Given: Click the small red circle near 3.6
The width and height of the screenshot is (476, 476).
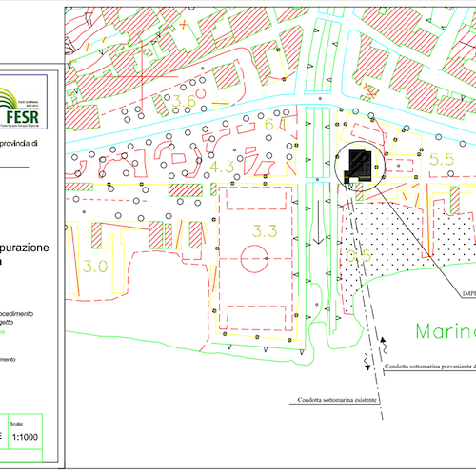Looking at the screenshot, I should click(201, 94).
